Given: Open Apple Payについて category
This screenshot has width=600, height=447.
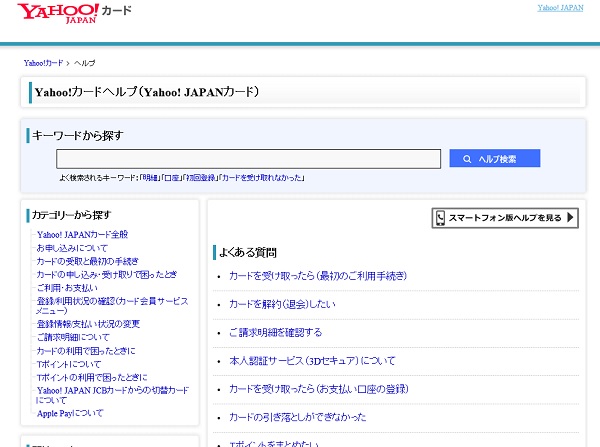Looking at the screenshot, I should [x=70, y=413].
